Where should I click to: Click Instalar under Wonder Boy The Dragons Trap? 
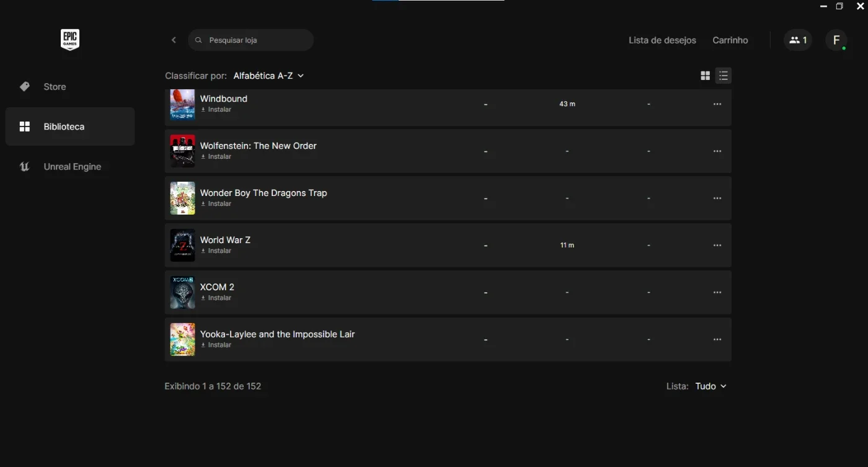216,204
